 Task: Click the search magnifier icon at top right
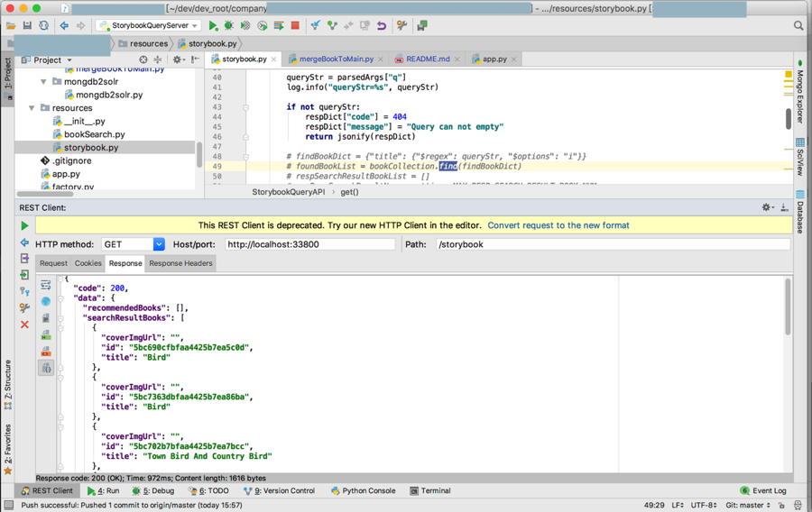(x=798, y=26)
